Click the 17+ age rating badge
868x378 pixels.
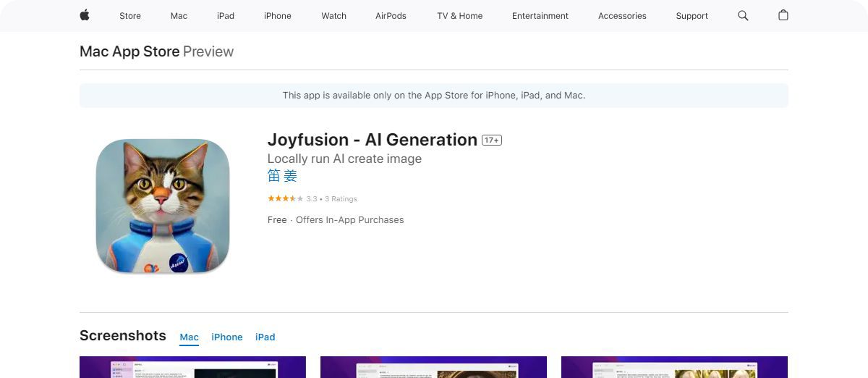click(x=492, y=140)
